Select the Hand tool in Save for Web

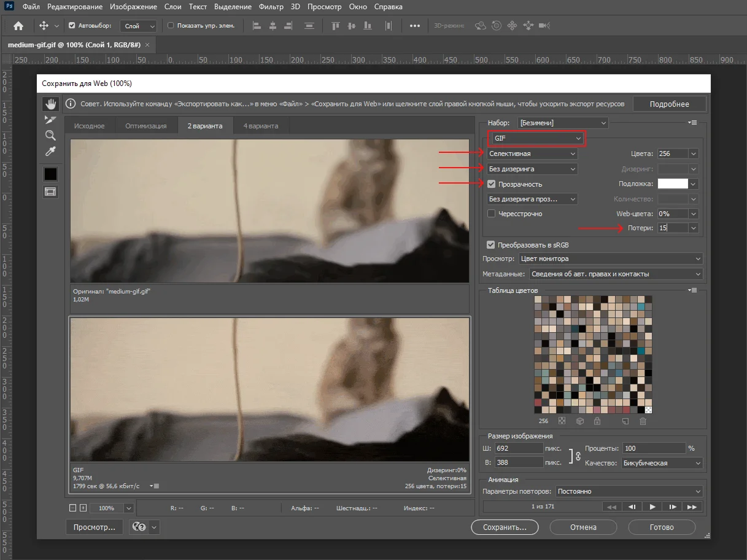50,104
